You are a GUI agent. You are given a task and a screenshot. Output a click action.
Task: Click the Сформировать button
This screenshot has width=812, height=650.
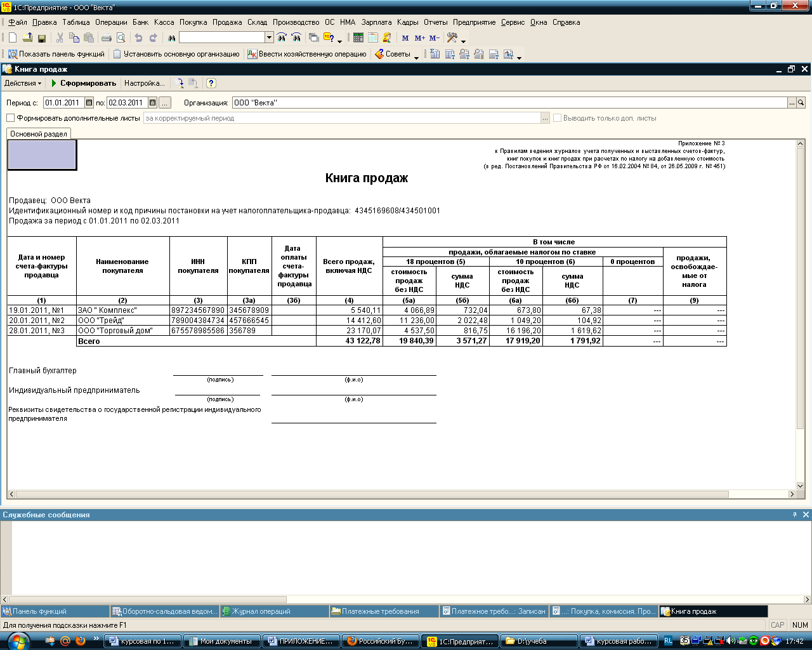pos(83,83)
